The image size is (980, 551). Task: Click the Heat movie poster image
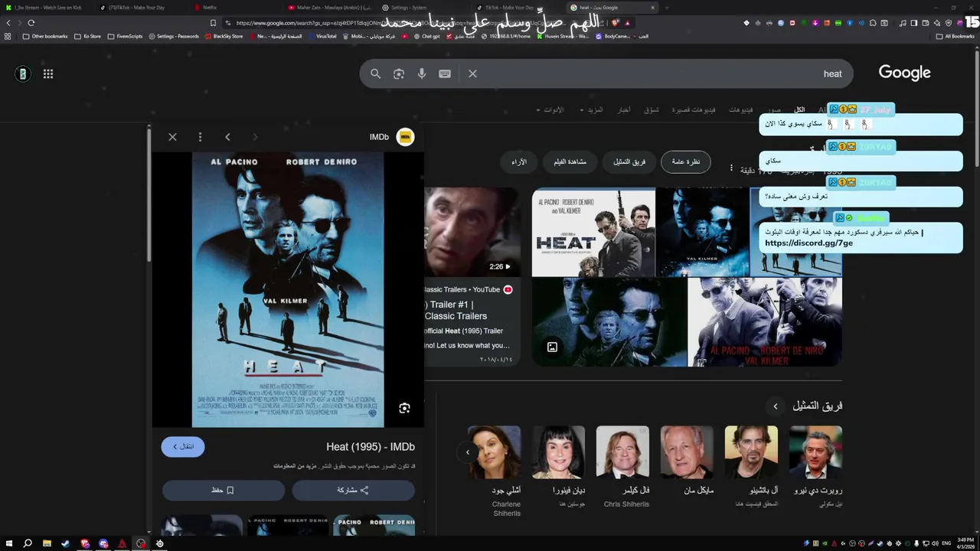[288, 289]
